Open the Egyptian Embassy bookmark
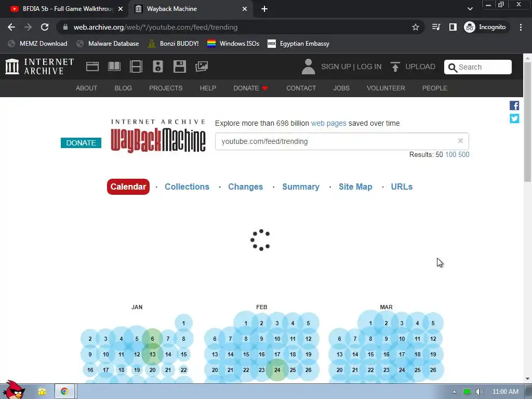This screenshot has height=399, width=532. (299, 44)
